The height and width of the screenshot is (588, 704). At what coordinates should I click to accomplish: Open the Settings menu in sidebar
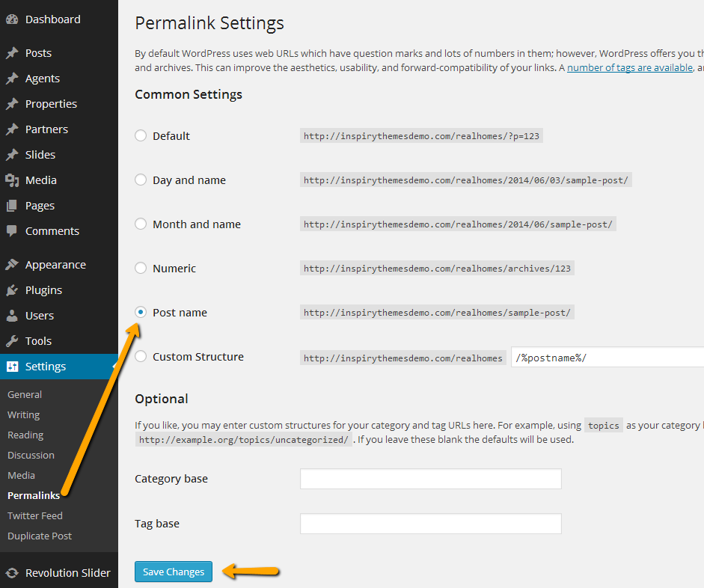point(46,367)
